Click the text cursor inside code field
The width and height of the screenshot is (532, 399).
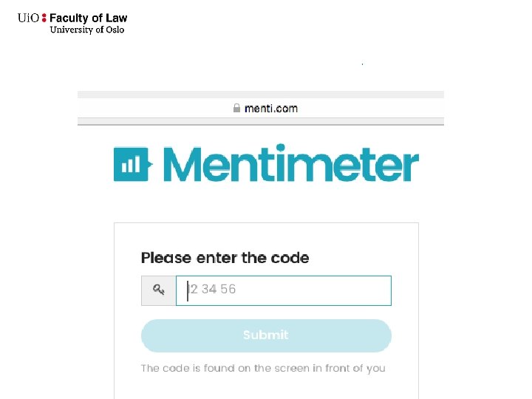point(188,290)
